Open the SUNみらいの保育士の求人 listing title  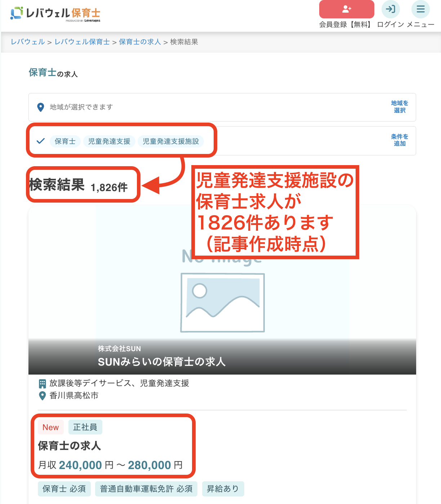pos(162,362)
